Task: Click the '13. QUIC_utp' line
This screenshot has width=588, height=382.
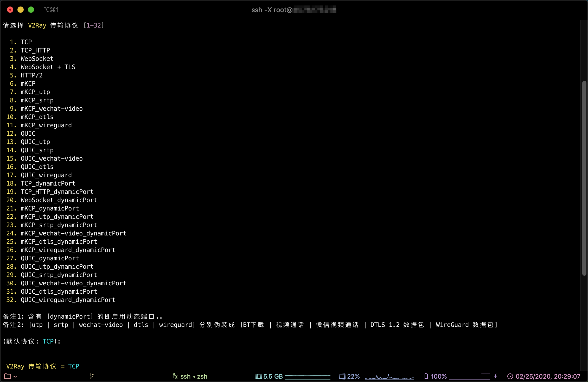Action: tap(28, 142)
